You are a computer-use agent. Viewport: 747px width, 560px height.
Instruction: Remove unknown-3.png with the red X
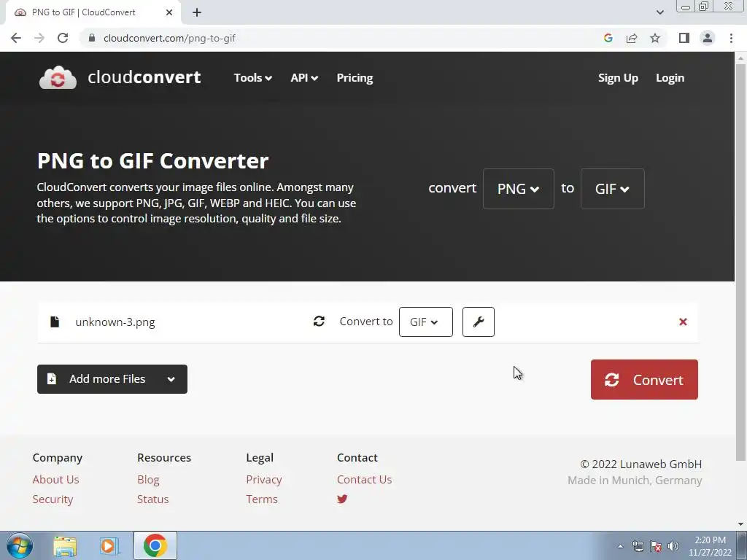pos(683,322)
